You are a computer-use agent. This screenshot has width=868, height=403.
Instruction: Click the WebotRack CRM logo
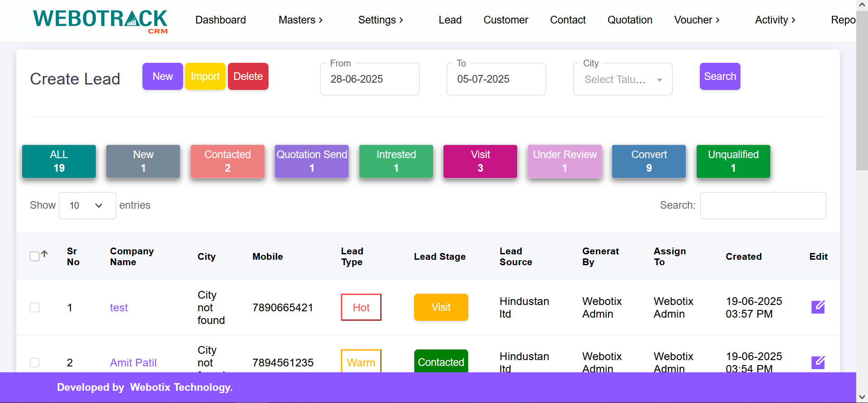(x=100, y=21)
